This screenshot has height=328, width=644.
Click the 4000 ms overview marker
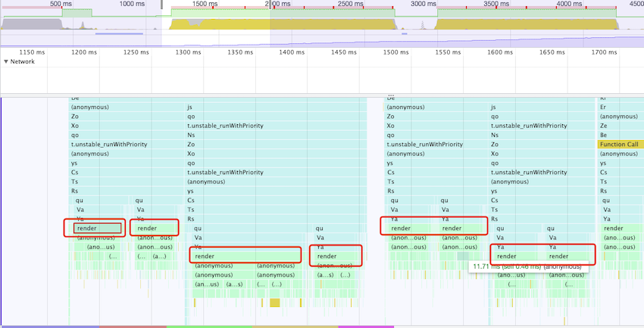click(x=569, y=4)
